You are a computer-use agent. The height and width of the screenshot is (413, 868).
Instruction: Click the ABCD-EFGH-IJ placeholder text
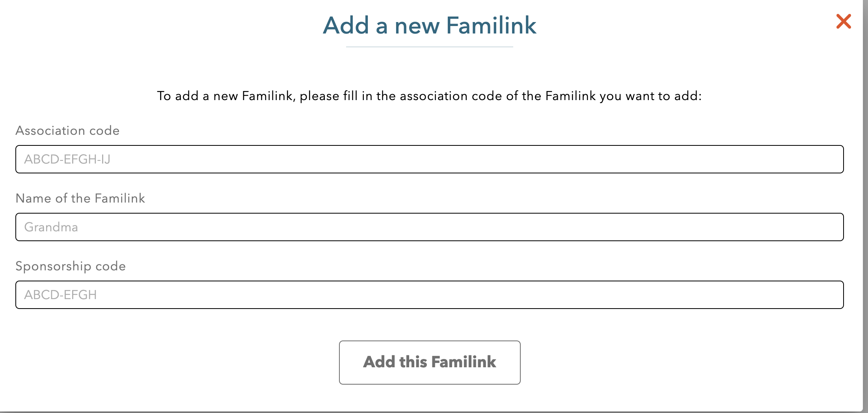click(x=67, y=159)
